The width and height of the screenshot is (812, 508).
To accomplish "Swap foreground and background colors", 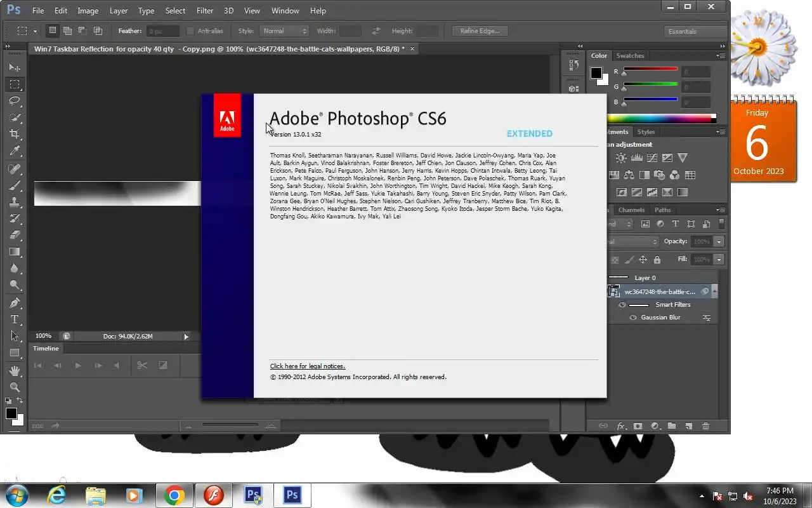I will 20,401.
